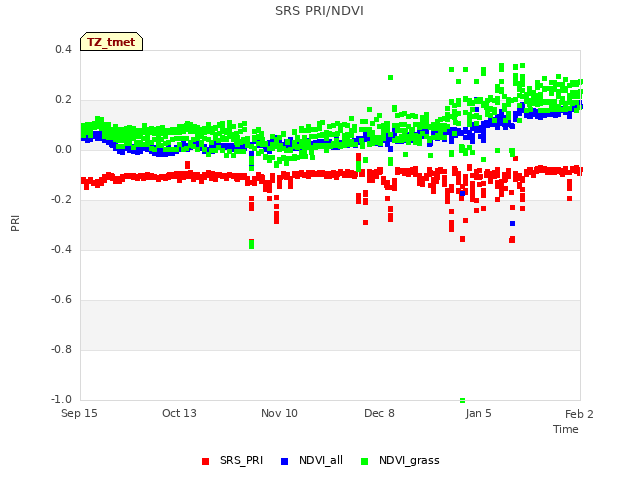
Task: Click the Time x-axis label
Action: 566,429
